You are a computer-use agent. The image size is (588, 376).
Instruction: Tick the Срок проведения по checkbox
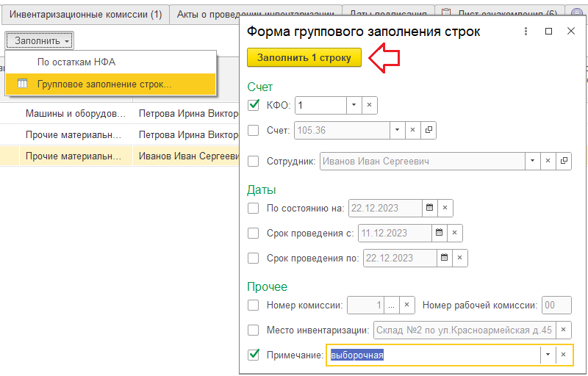[x=254, y=258]
